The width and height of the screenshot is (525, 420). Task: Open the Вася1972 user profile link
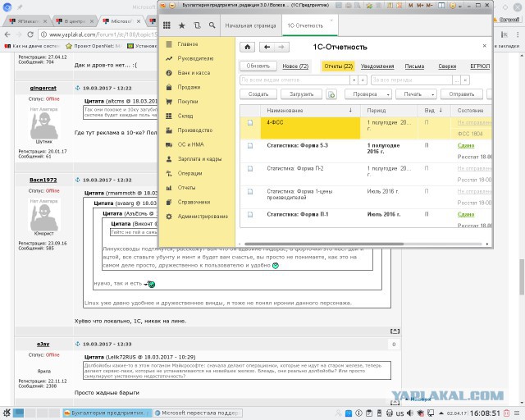[x=43, y=180]
